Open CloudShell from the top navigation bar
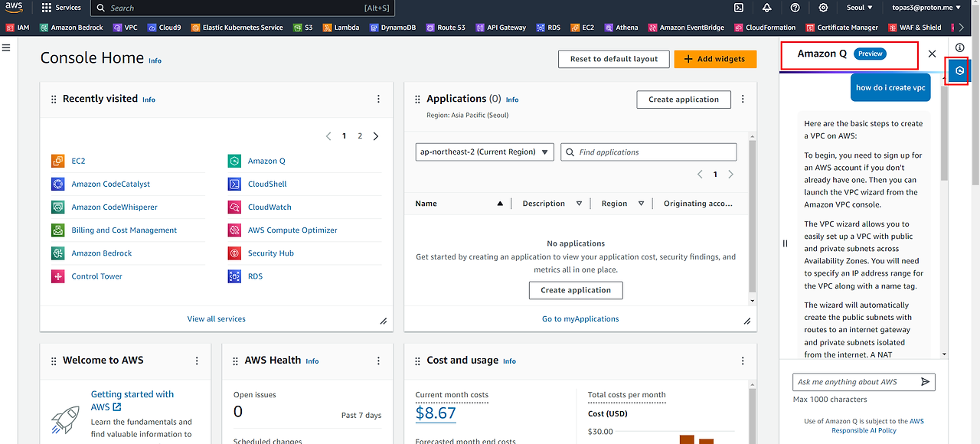Image resolution: width=980 pixels, height=444 pixels. pyautogui.click(x=737, y=8)
